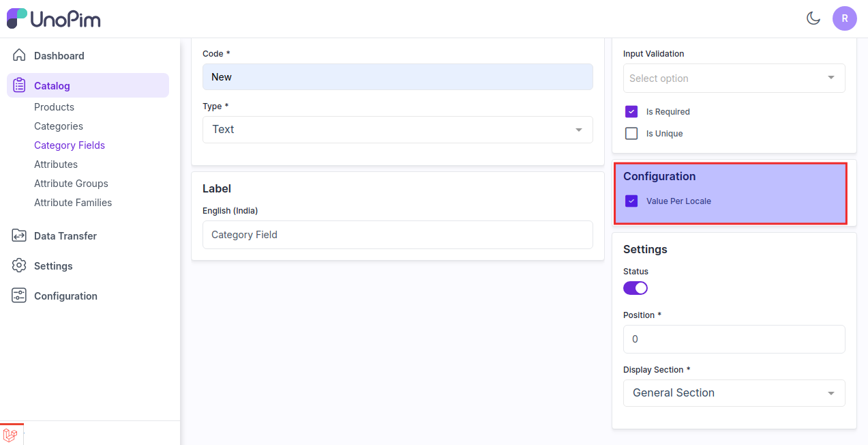Open the Categories link
Image resolution: width=868 pixels, height=445 pixels.
[x=59, y=126]
